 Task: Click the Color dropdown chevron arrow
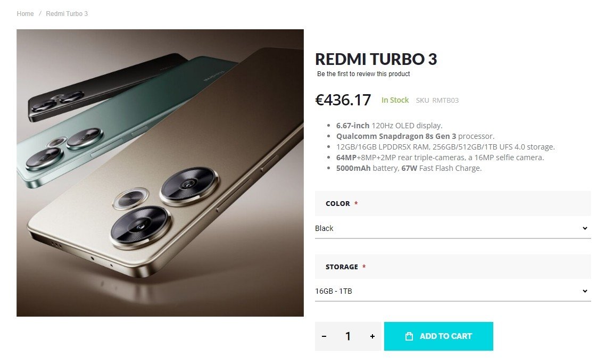coord(585,228)
